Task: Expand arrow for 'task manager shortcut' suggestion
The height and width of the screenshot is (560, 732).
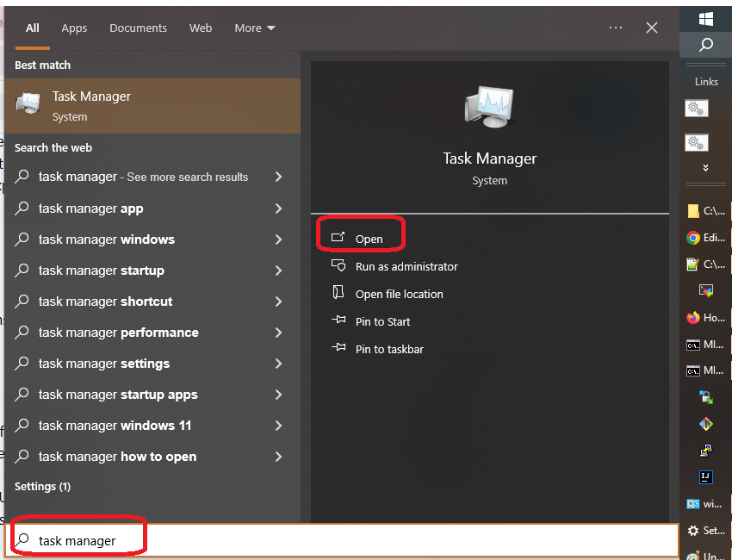Action: (279, 302)
